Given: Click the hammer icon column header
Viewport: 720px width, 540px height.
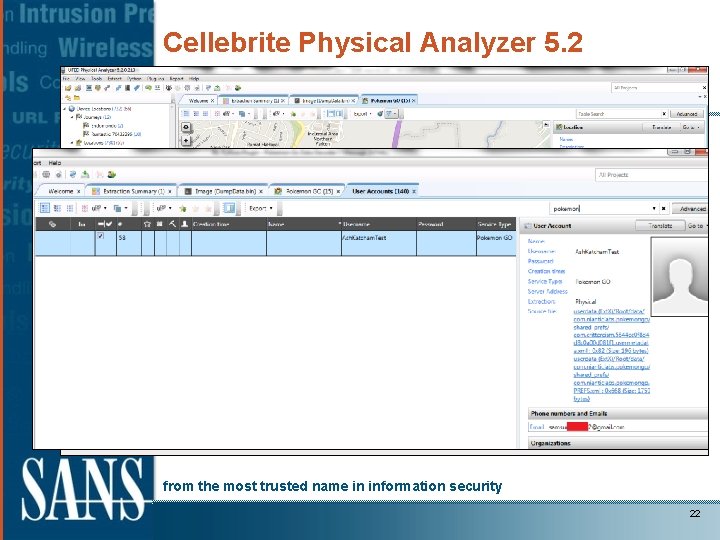Looking at the screenshot, I should pos(173,224).
